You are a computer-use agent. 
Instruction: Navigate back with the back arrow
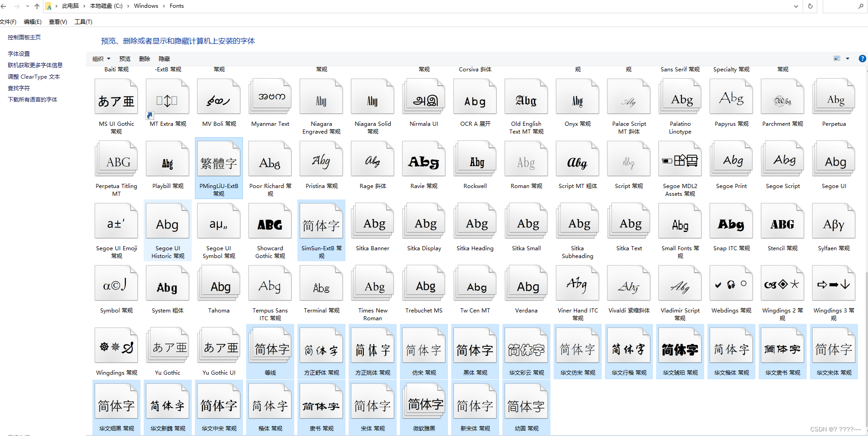coord(4,6)
